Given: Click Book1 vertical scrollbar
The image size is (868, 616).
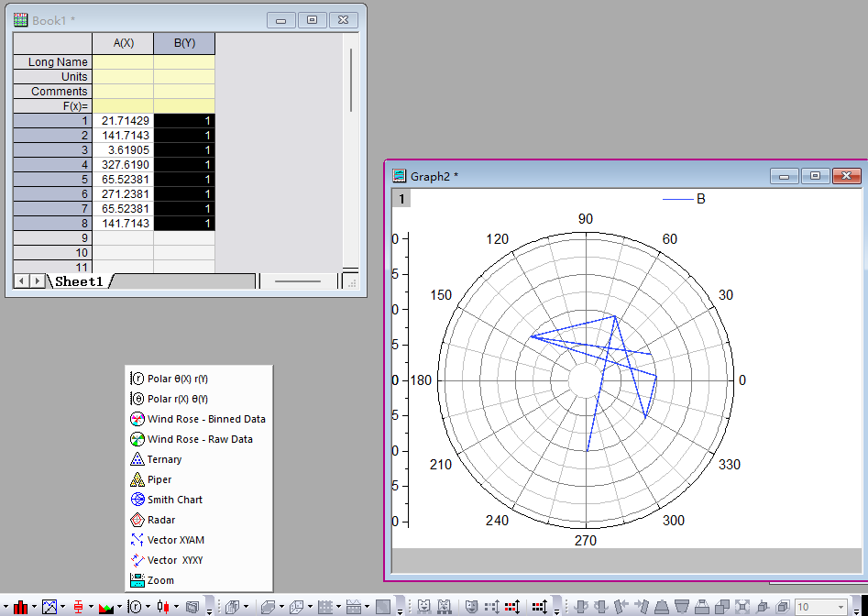Looking at the screenshot, I should pyautogui.click(x=351, y=81).
